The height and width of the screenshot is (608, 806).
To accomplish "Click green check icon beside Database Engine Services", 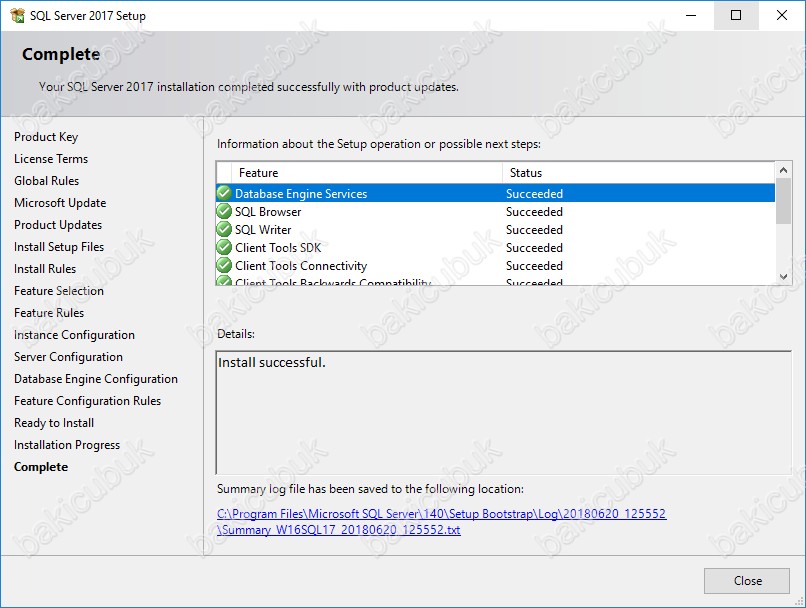I will tap(224, 193).
